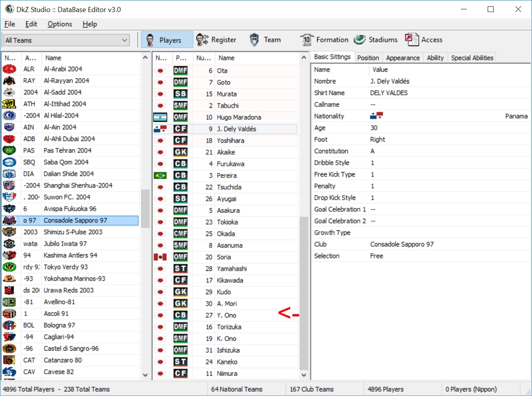Image resolution: width=532 pixels, height=396 pixels.
Task: Click the player list scroll up arrow
Action: 304,57
